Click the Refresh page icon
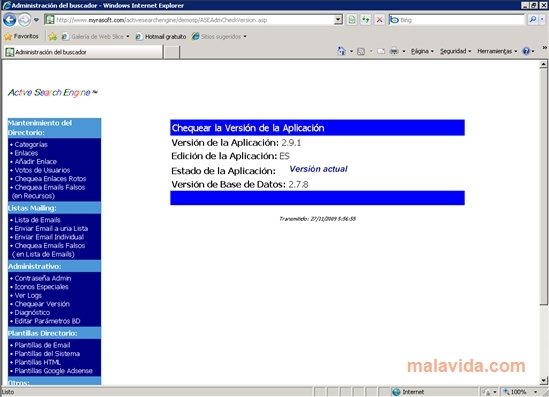This screenshot has width=549, height=397. point(365,20)
